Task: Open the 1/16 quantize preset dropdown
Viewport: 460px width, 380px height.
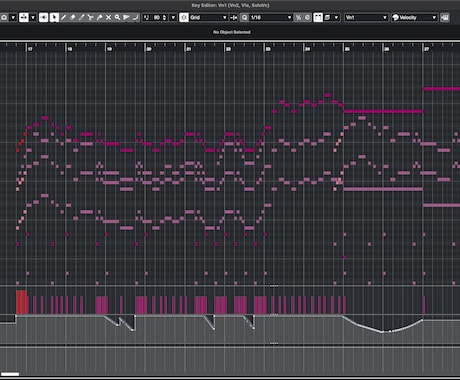Action: [x=271, y=17]
